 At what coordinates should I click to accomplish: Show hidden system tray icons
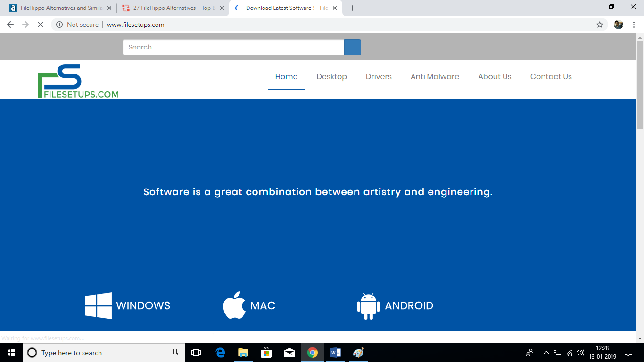coord(546,353)
